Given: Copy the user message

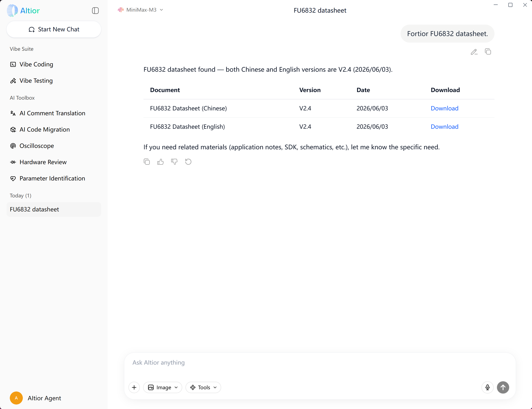Looking at the screenshot, I should coord(488,52).
